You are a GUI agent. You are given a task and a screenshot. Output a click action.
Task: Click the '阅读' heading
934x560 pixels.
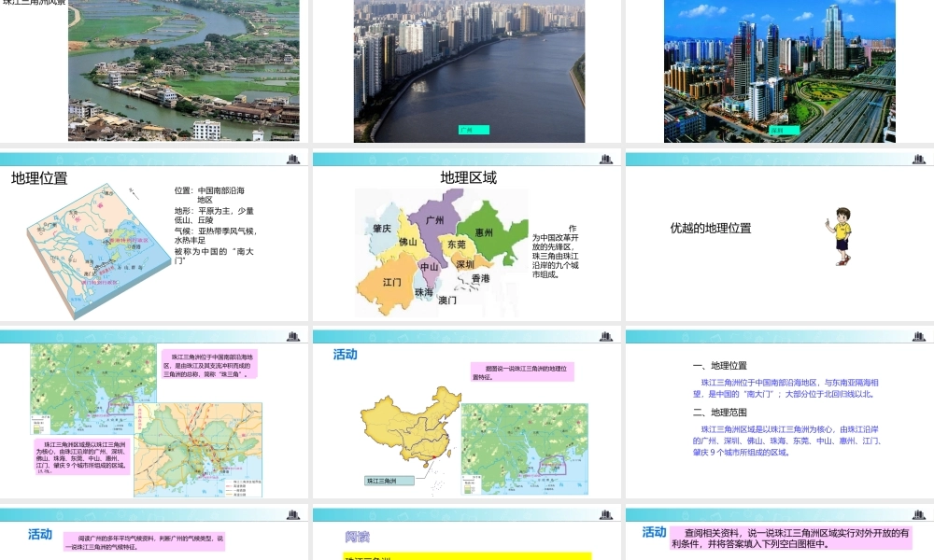357,537
